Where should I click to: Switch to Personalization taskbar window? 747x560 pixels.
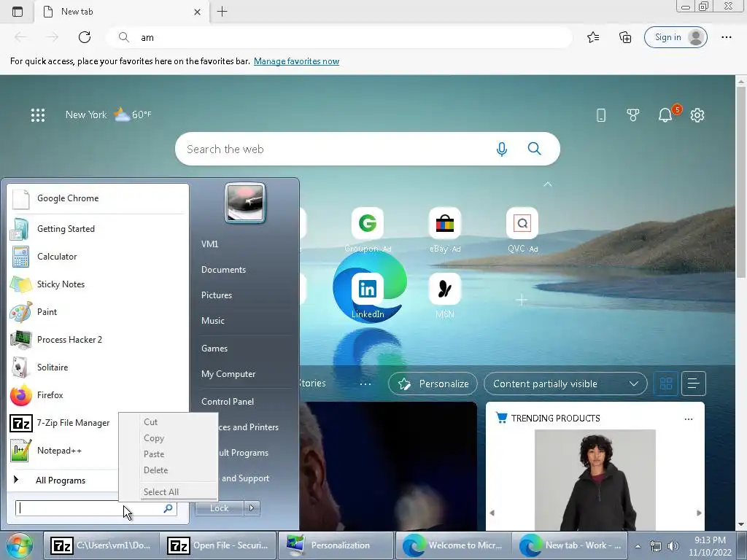click(336, 545)
